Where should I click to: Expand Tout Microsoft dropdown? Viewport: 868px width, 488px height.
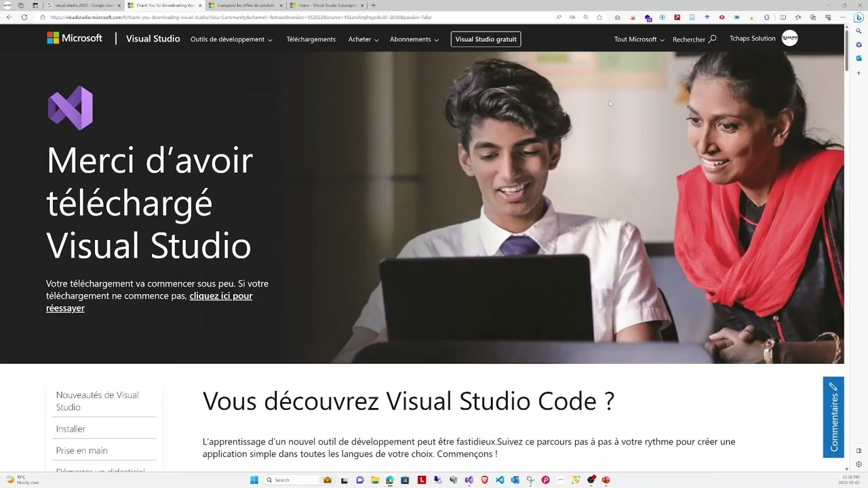(639, 39)
